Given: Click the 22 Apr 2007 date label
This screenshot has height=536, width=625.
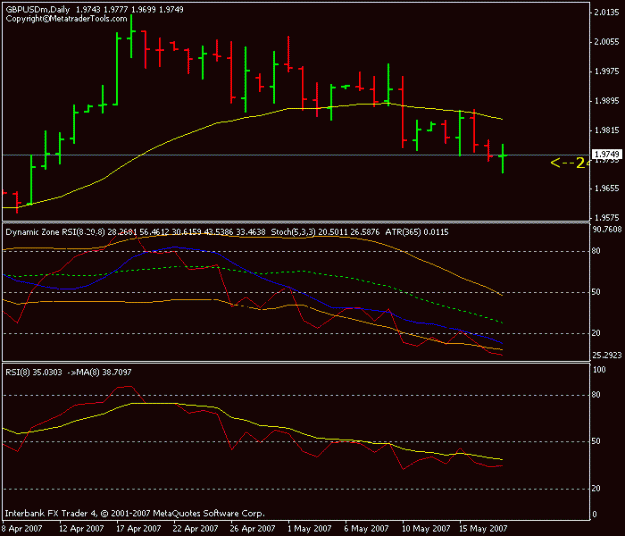Looking at the screenshot, I should pos(195,529).
